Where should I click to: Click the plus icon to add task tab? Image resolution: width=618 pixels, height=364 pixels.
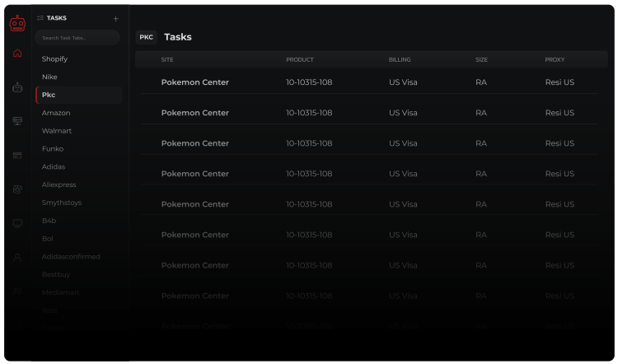(115, 18)
